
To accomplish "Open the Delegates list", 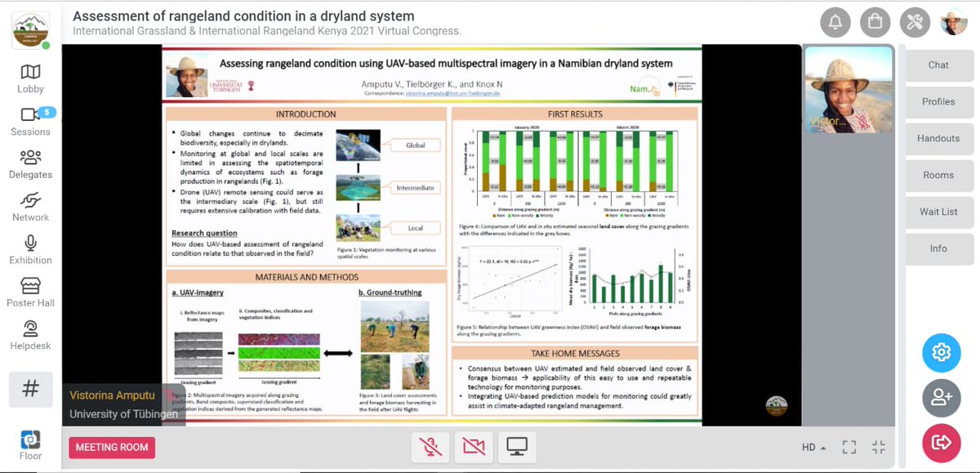I will coord(30,164).
